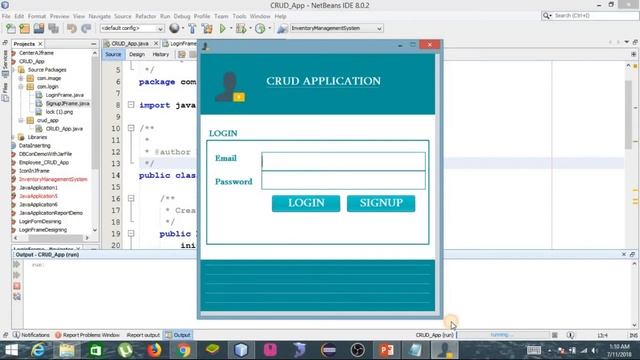Select the Source view tab

pyautogui.click(x=113, y=54)
